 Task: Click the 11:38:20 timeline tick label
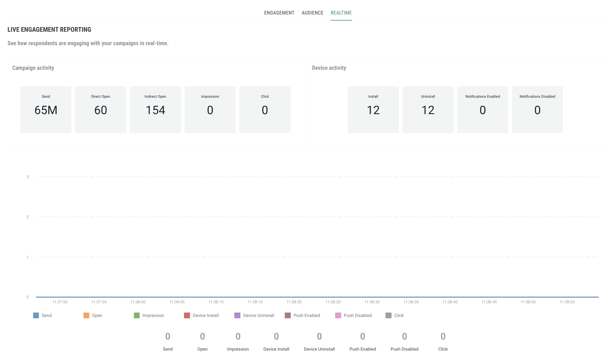coord(294,302)
